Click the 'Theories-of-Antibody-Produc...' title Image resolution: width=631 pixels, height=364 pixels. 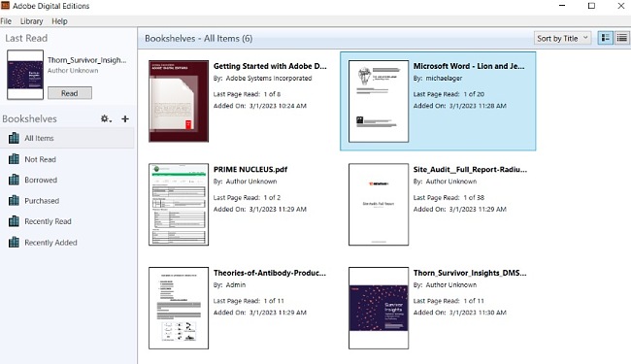pyautogui.click(x=270, y=273)
